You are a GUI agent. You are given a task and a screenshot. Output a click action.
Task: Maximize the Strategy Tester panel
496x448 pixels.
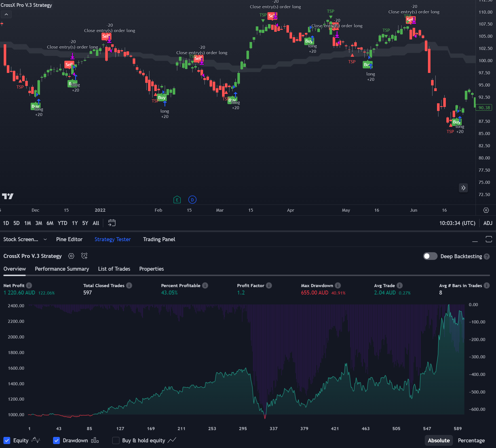click(x=489, y=239)
